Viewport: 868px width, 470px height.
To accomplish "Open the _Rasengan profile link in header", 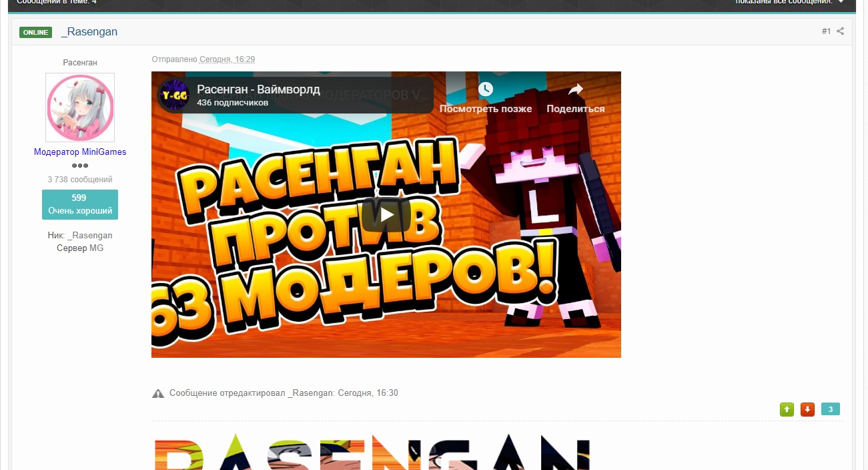I will coord(89,32).
